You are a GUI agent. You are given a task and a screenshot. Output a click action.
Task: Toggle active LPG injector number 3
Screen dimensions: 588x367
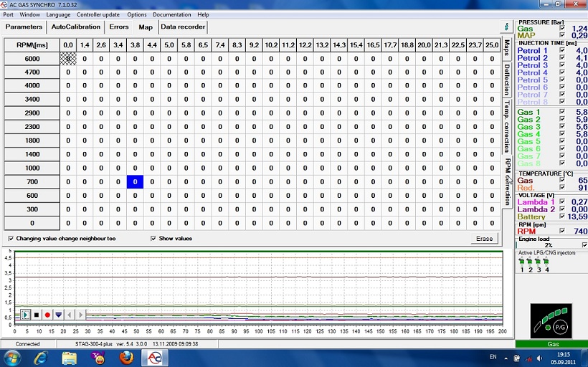tap(538, 262)
